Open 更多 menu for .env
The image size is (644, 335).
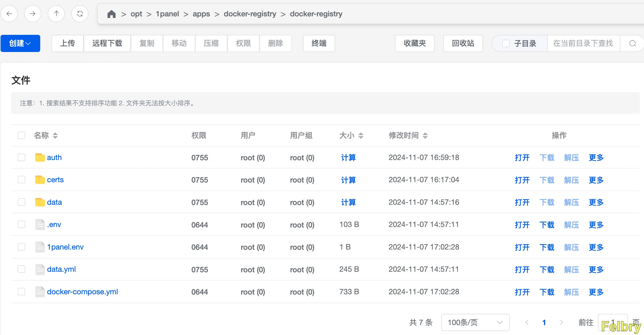coord(596,225)
